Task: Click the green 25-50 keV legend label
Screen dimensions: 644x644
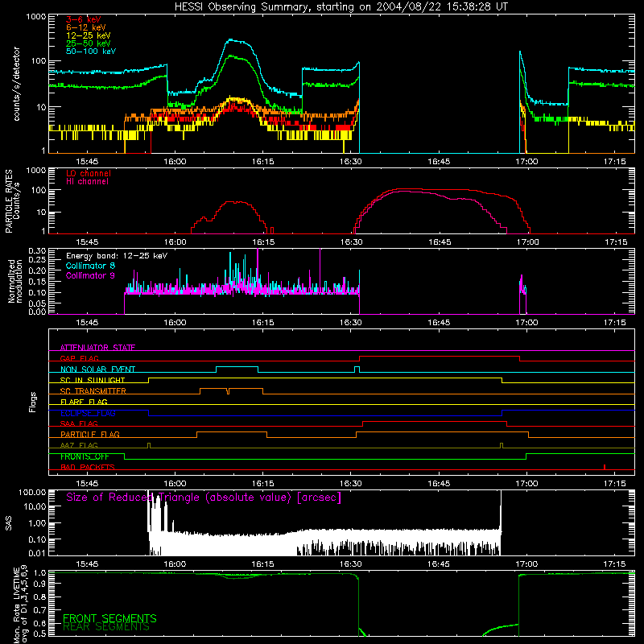Action: 89,43
